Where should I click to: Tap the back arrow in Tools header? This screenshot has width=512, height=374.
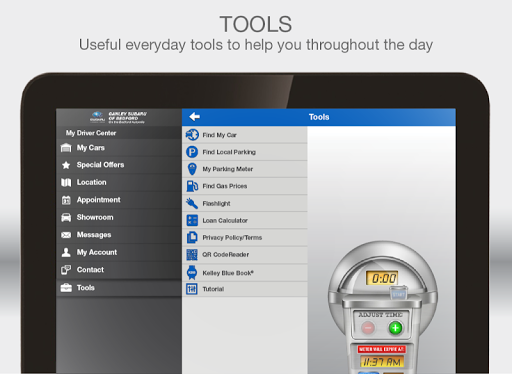[x=194, y=117]
